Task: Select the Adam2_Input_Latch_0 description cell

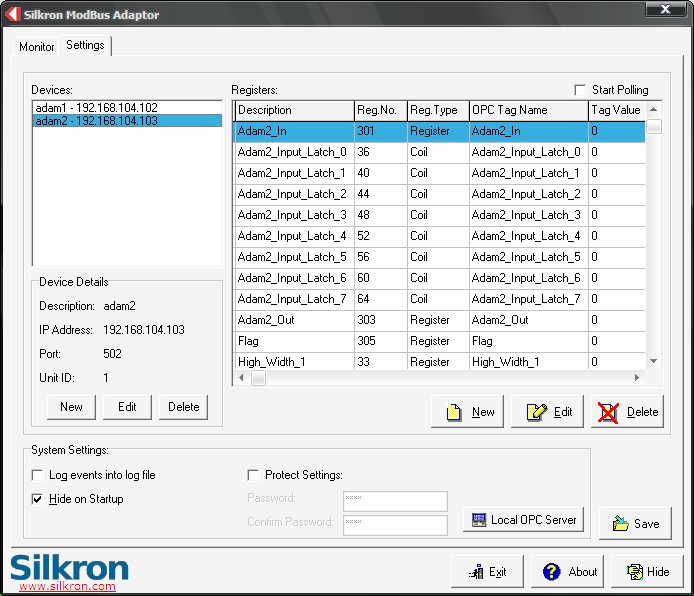Action: pyautogui.click(x=294, y=152)
